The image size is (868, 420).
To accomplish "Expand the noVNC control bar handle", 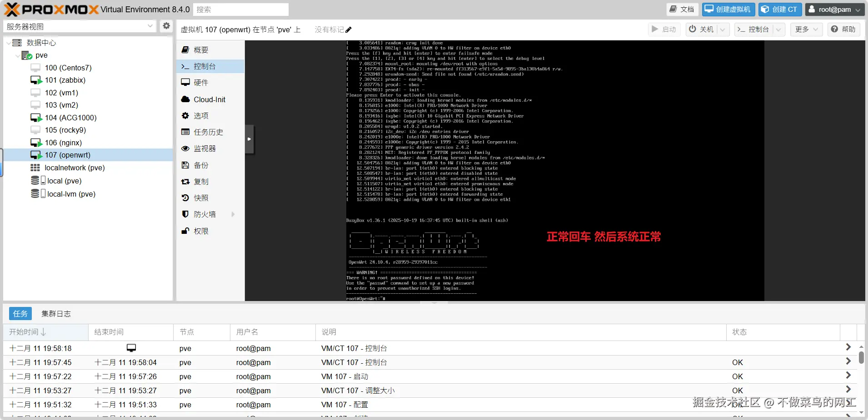I will (249, 139).
